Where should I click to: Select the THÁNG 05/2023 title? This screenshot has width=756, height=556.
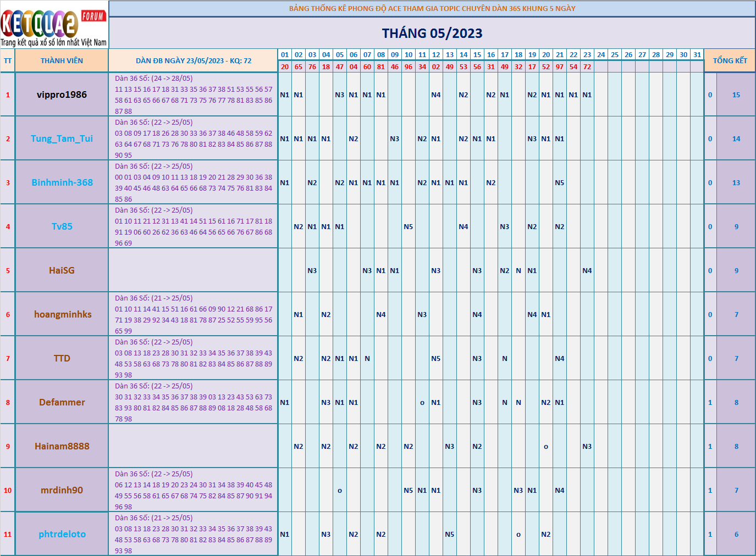click(x=432, y=34)
